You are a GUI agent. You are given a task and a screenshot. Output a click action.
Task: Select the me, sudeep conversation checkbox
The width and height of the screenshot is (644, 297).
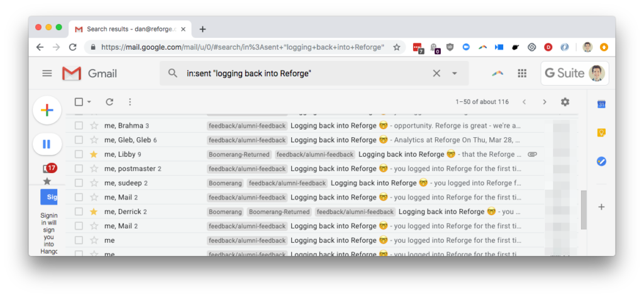79,183
